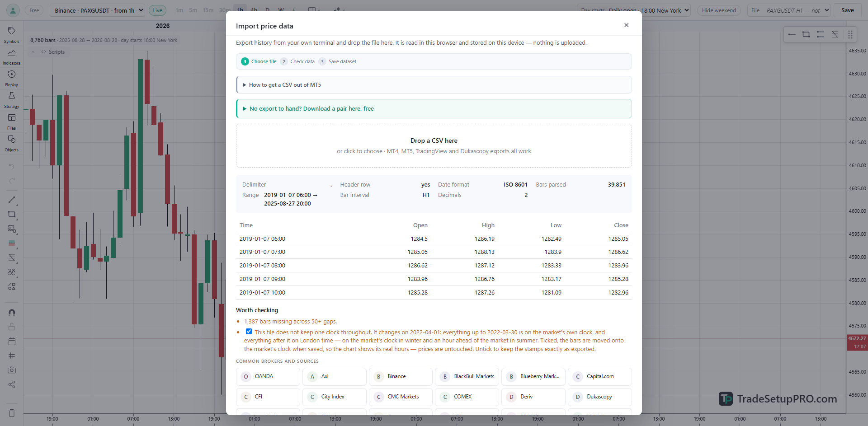
Task: Pick horizontal line in floating toolbar
Action: tap(792, 34)
